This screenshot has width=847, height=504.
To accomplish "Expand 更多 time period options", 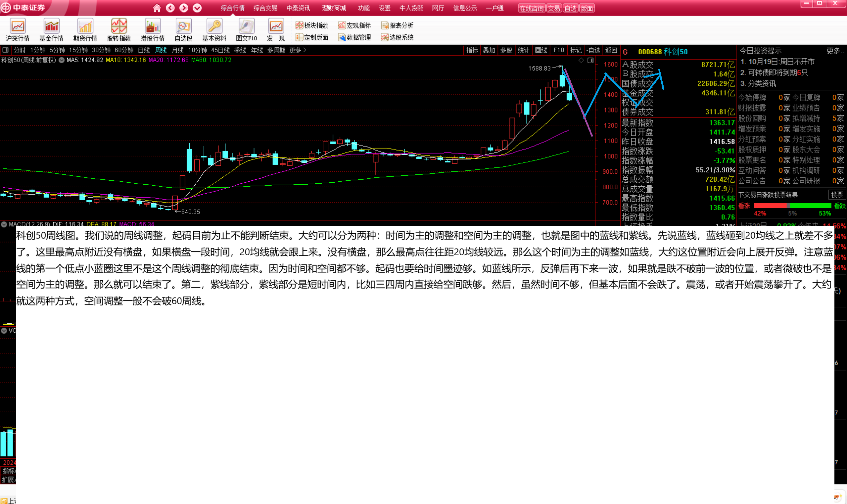I will pyautogui.click(x=298, y=50).
